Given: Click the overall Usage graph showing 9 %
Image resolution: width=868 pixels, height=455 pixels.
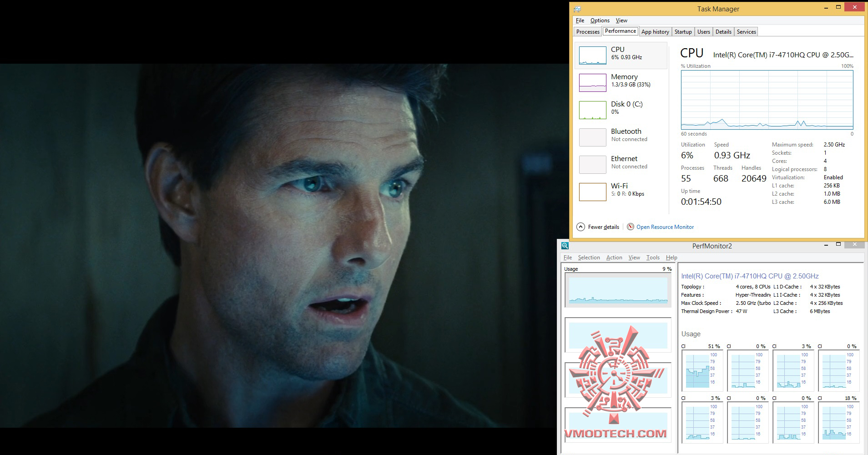Looking at the screenshot, I should (618, 290).
